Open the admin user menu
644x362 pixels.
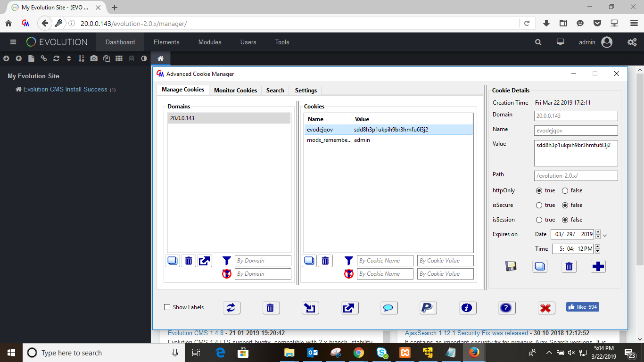(x=595, y=42)
